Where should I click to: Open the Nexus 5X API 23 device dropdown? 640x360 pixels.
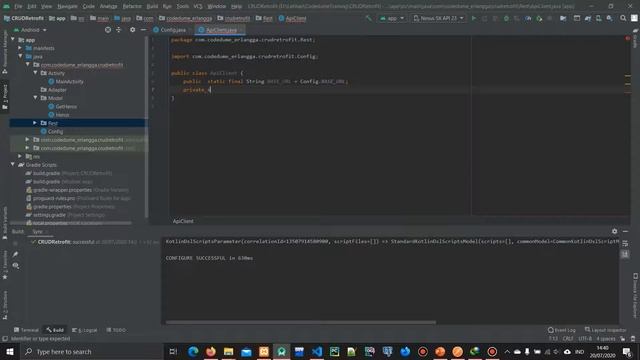(x=438, y=18)
